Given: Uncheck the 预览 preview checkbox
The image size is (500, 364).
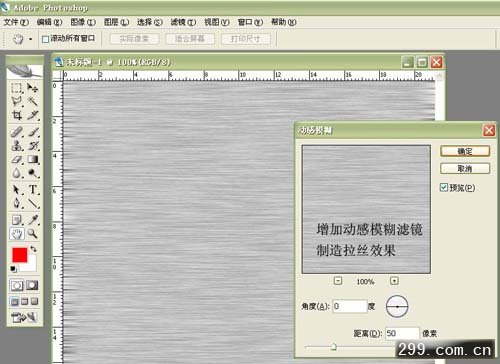Looking at the screenshot, I should click(444, 187).
